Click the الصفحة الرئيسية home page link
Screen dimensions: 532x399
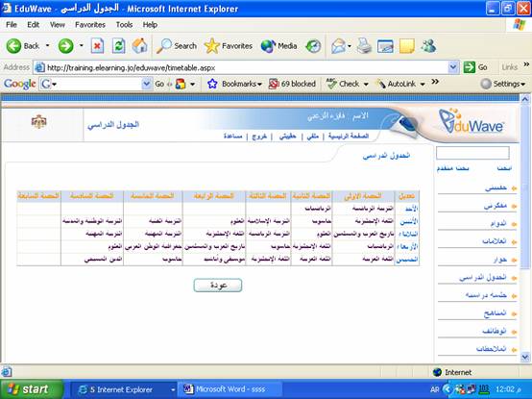[x=349, y=137]
